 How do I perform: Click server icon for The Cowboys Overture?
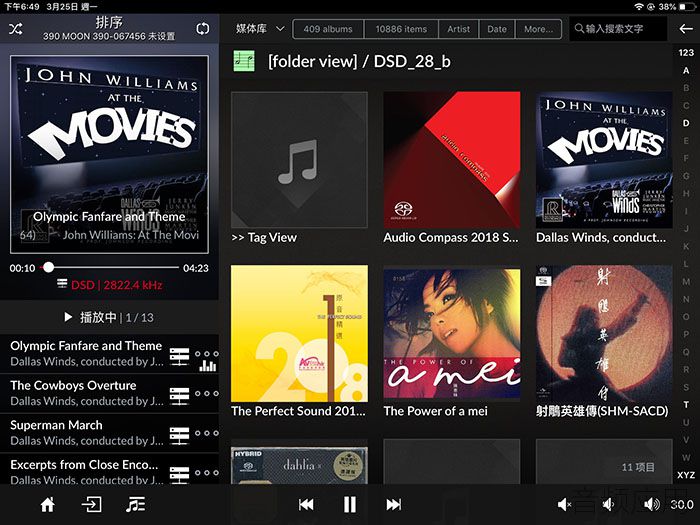pyautogui.click(x=179, y=396)
